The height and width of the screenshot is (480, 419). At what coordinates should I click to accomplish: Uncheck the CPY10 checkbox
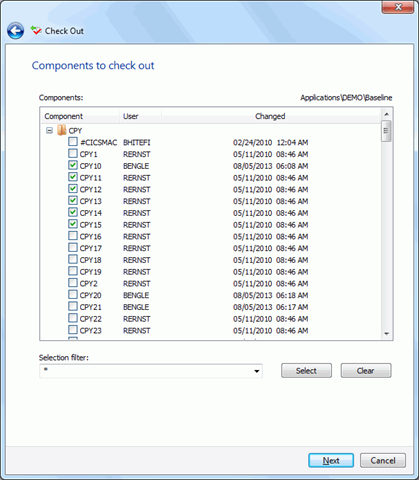[73, 165]
